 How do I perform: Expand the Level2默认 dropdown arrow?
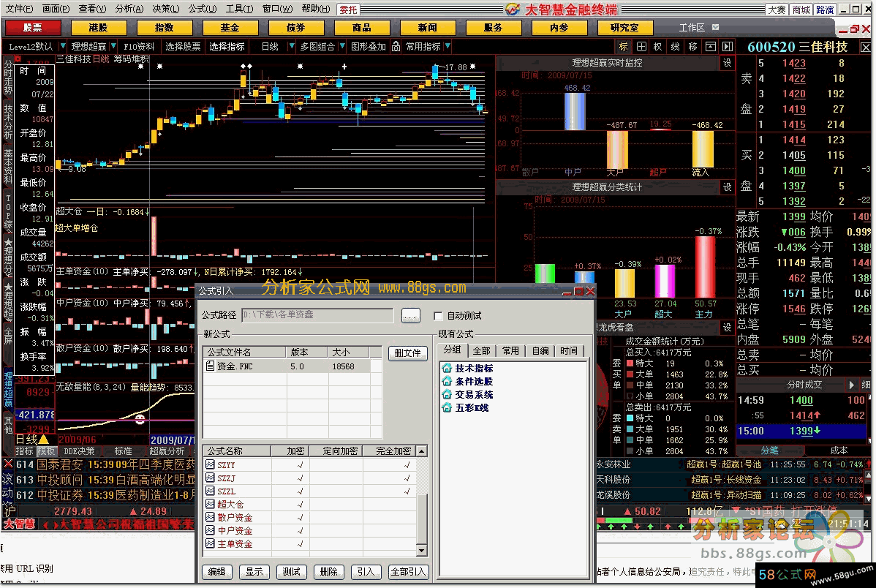[63, 46]
